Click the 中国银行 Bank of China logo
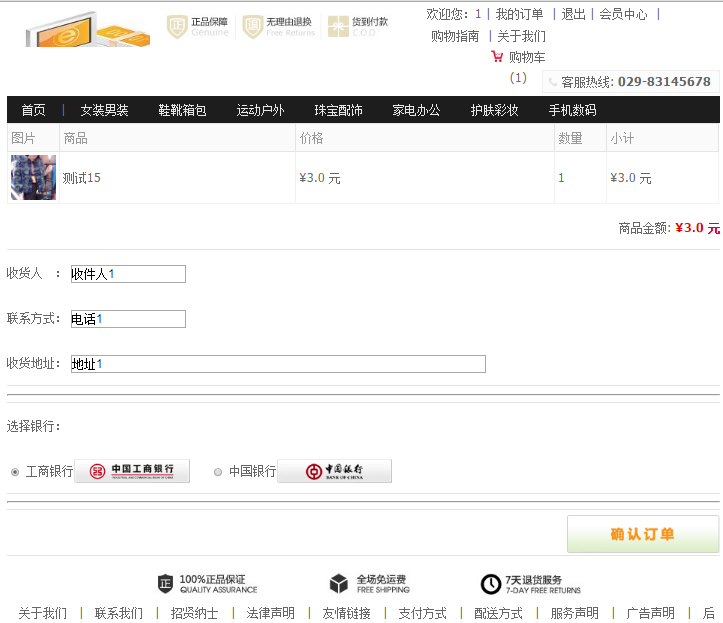 coord(334,471)
